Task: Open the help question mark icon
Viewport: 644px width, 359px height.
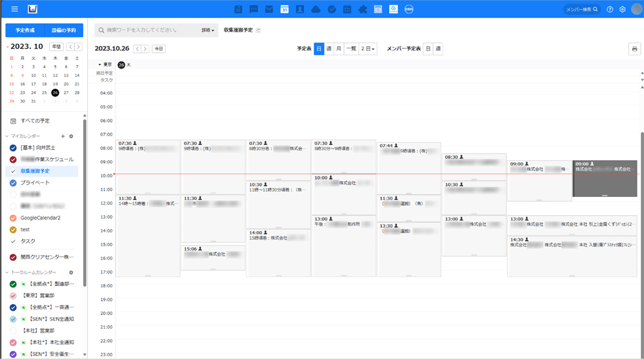Action: tap(610, 9)
